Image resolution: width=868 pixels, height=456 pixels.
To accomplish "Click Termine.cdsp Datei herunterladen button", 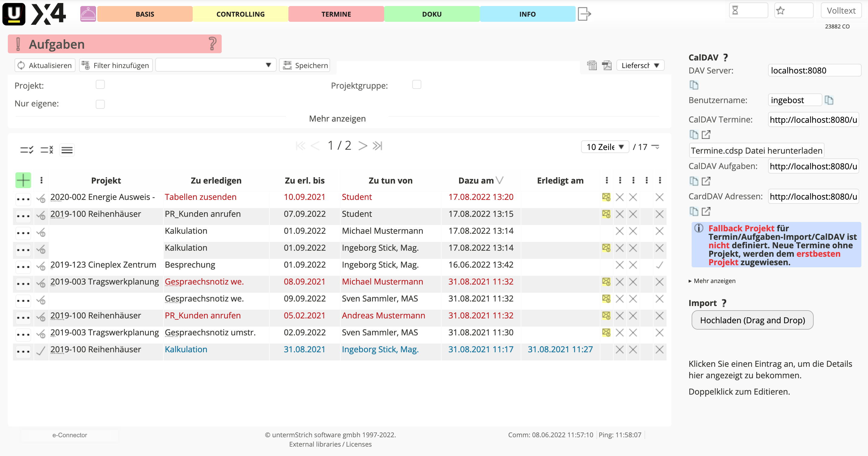I will [756, 150].
